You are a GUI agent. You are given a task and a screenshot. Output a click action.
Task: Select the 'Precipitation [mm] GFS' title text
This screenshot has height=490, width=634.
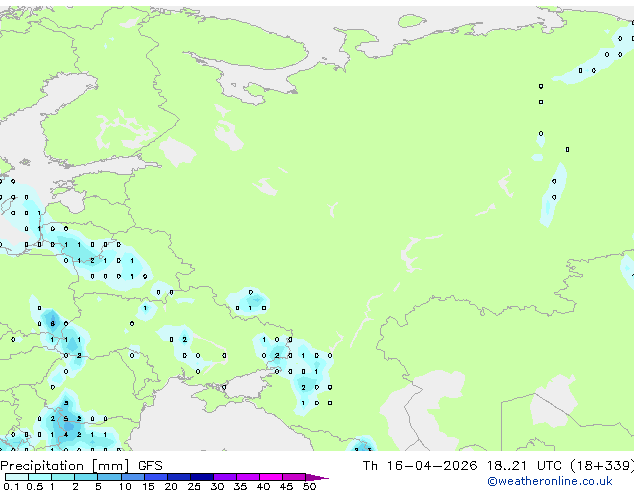(81, 466)
